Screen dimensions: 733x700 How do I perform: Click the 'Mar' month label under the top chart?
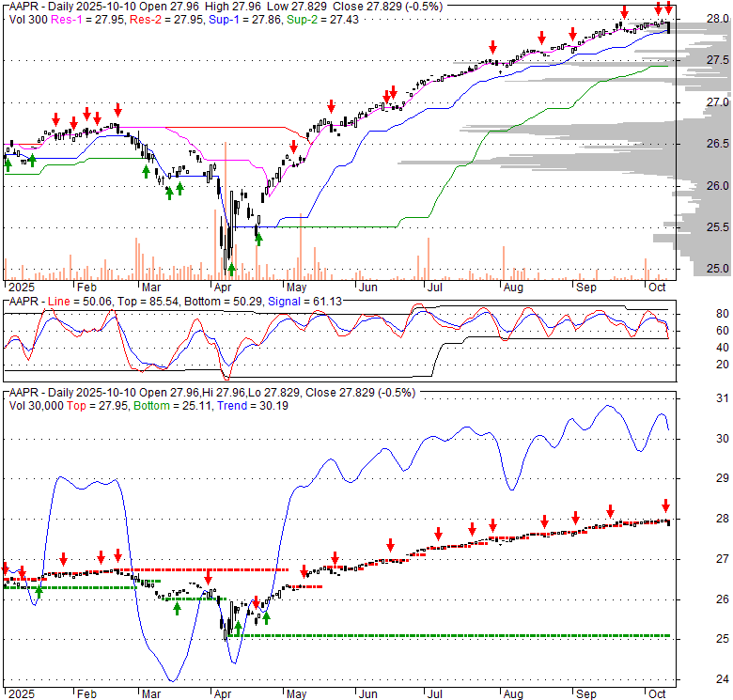point(151,288)
